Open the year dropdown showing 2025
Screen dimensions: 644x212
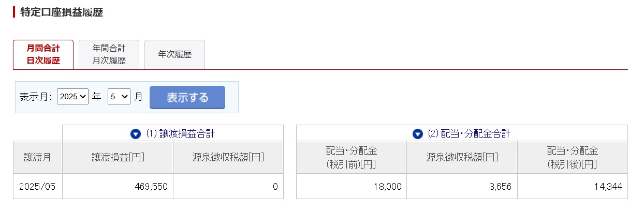click(x=73, y=97)
